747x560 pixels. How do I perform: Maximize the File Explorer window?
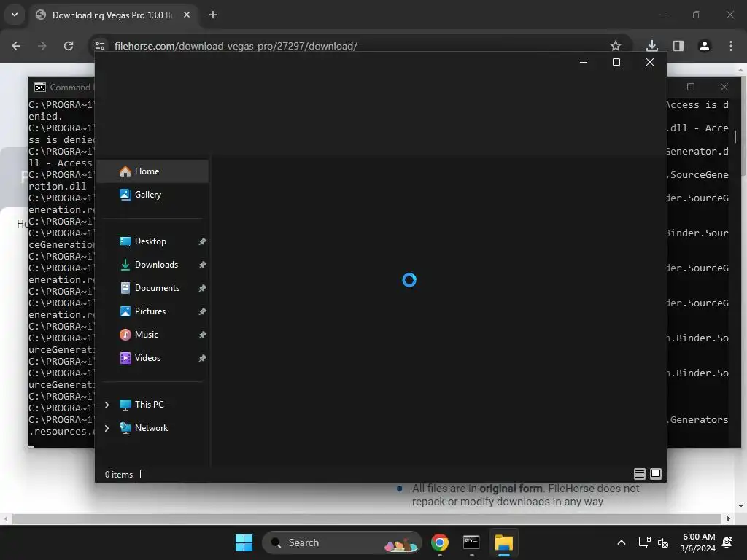(x=616, y=63)
